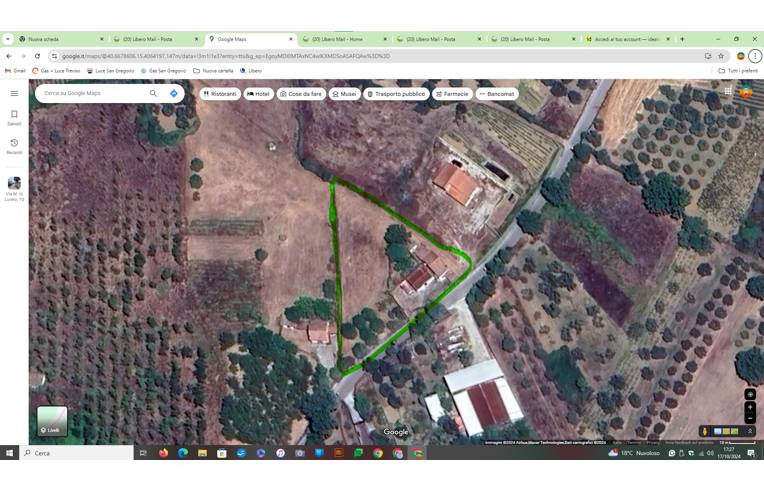The image size is (764, 492).
Task: Filter map by Ristoranti
Action: (220, 94)
